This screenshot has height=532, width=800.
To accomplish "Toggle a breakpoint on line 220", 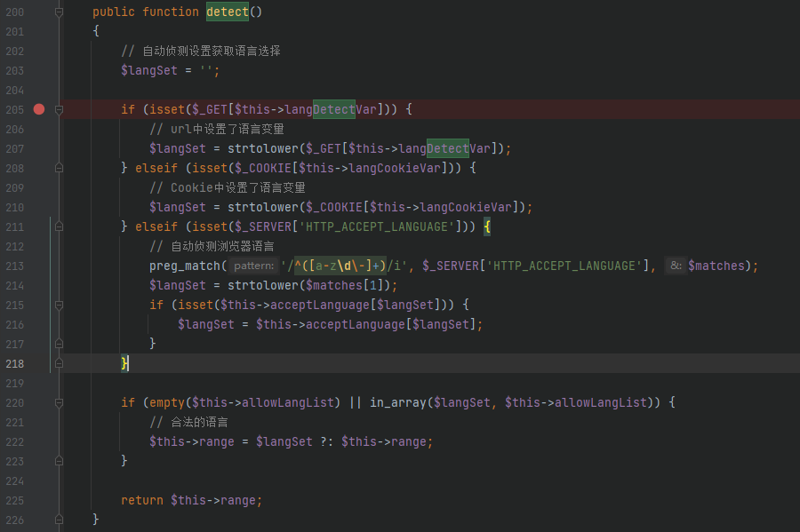I will (38, 402).
